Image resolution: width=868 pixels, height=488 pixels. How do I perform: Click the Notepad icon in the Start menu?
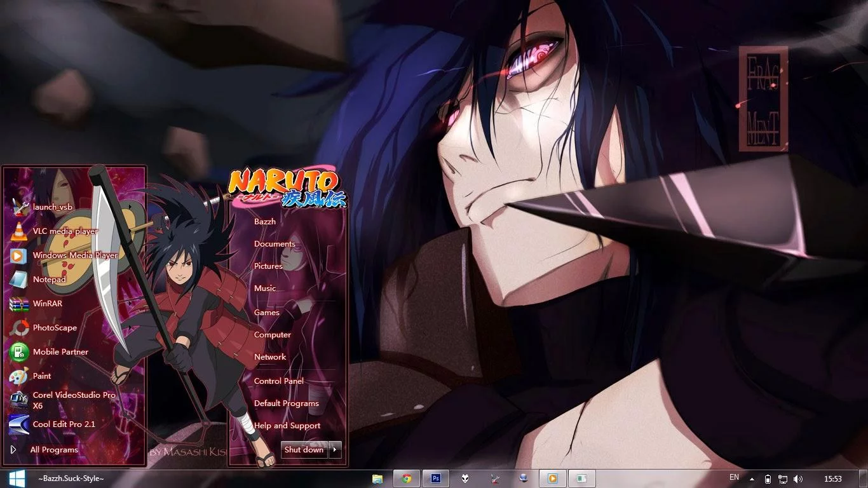pos(19,280)
